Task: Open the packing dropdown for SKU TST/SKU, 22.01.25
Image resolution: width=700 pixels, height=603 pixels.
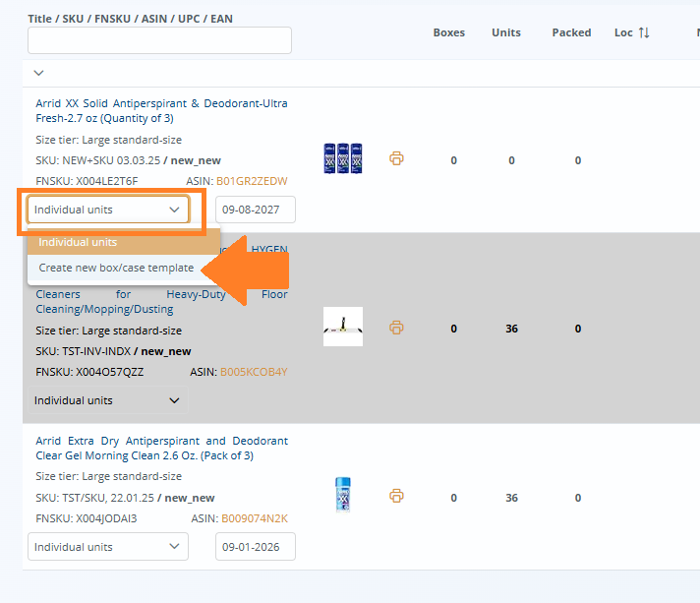Action: pyautogui.click(x=108, y=547)
